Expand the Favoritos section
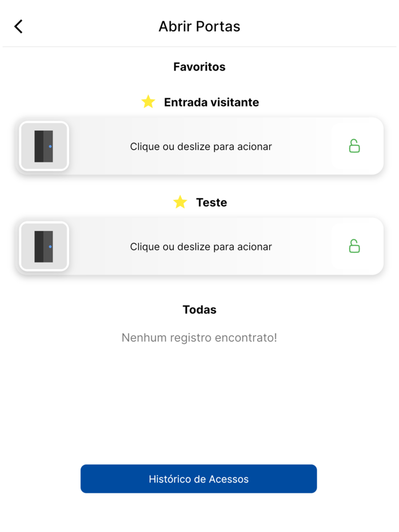399x532 pixels. point(199,67)
